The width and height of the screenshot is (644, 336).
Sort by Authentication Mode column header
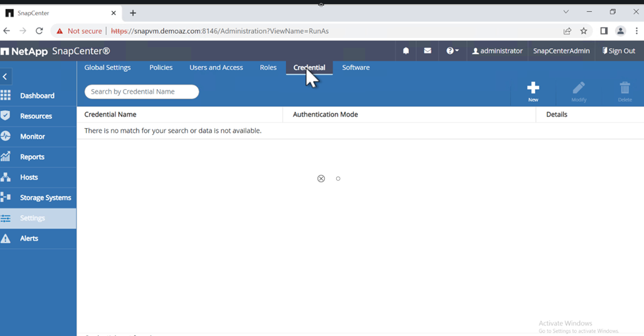tap(325, 114)
